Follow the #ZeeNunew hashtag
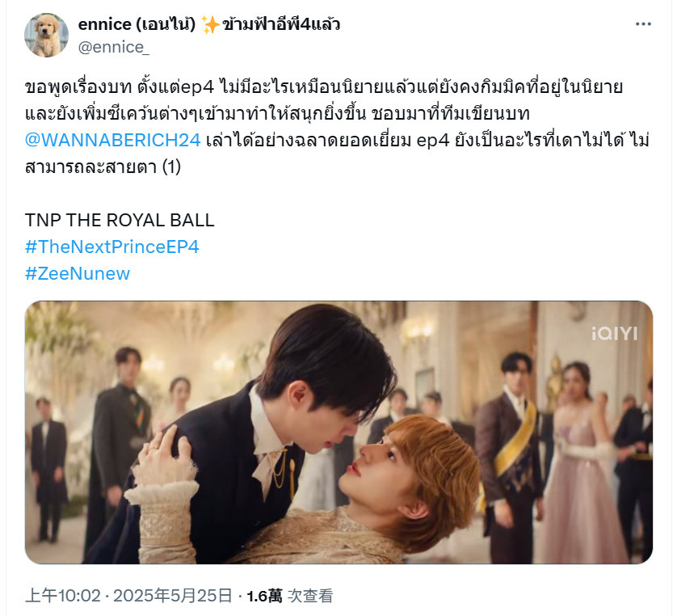 click(78, 273)
